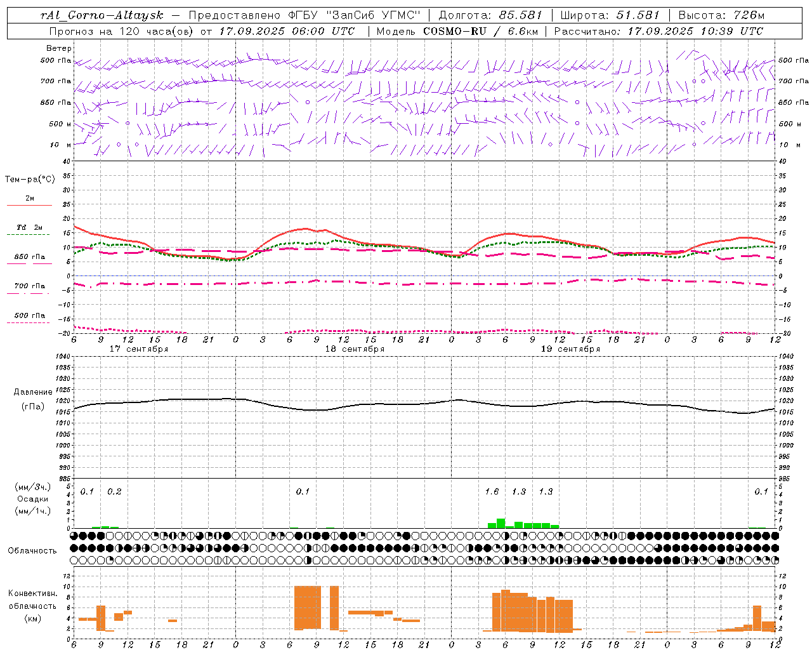Click the dashed line sample under Td 2м
This screenshot has width=812, height=650.
coord(28,235)
